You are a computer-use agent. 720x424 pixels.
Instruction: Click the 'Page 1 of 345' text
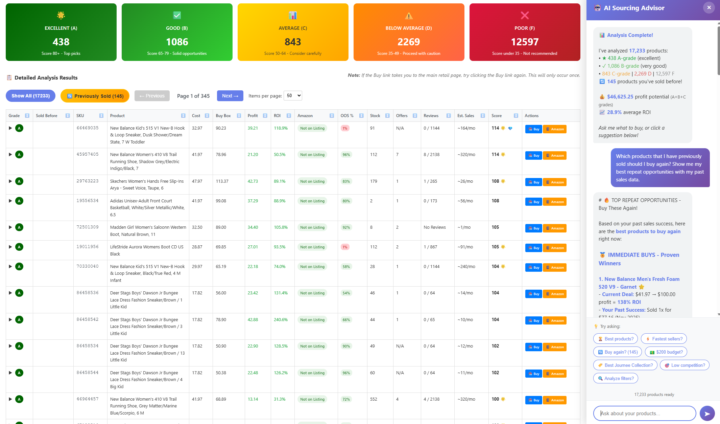click(x=193, y=96)
